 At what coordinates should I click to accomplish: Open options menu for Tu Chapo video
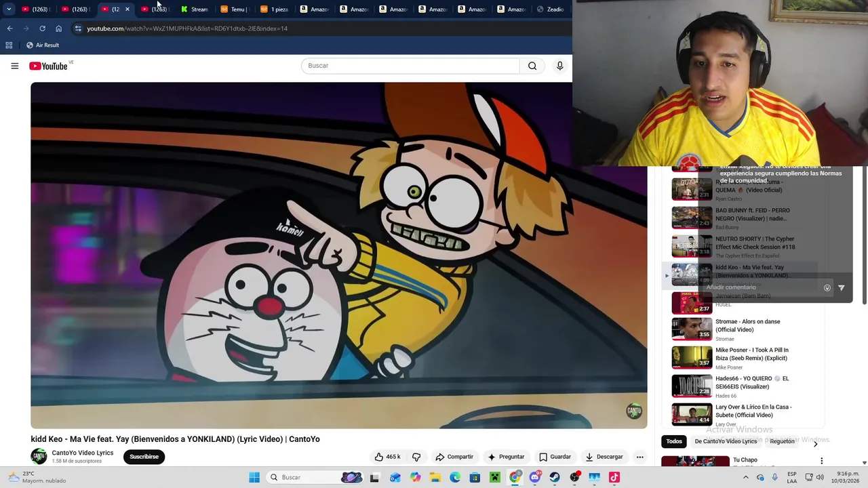(821, 461)
